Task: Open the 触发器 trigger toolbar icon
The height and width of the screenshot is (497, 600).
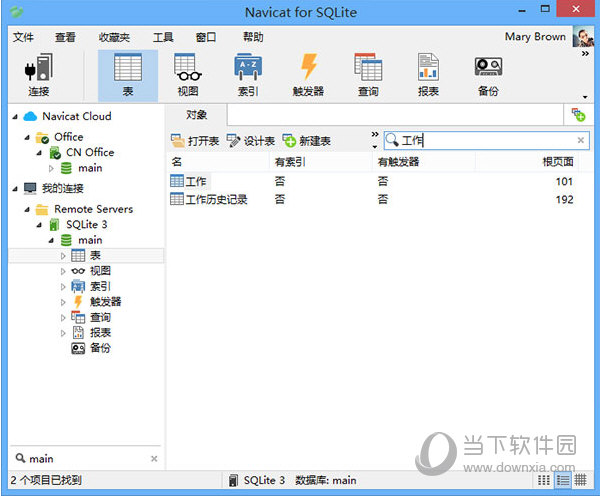Action: [x=308, y=75]
